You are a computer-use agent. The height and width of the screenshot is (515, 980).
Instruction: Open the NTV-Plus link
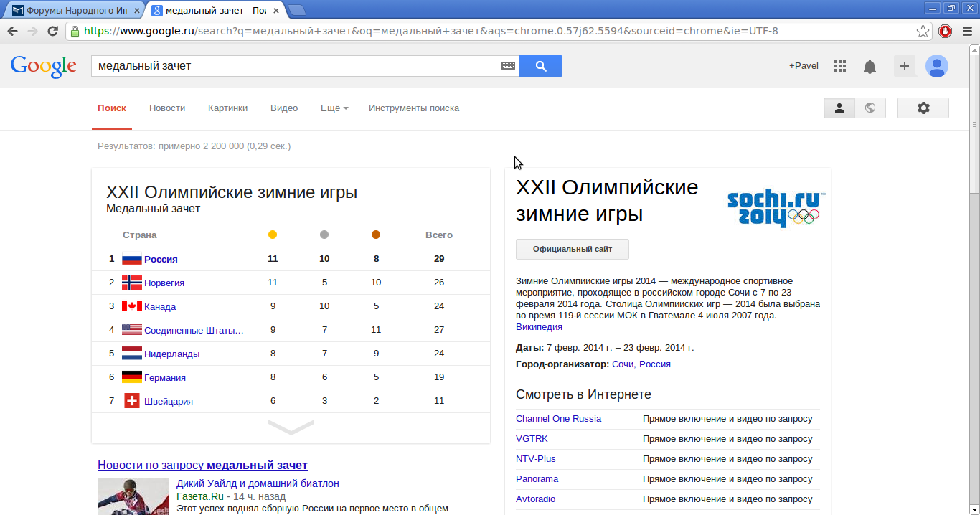click(x=536, y=459)
